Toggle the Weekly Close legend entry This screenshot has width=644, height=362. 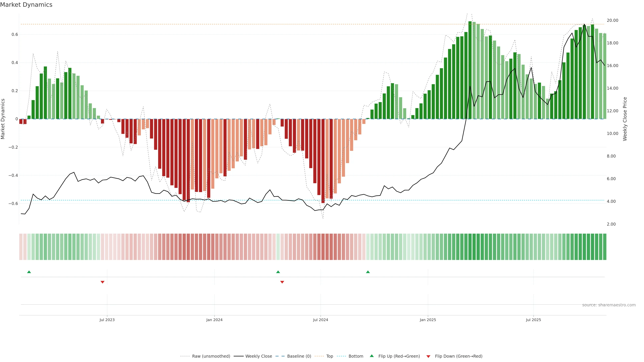coord(258,356)
